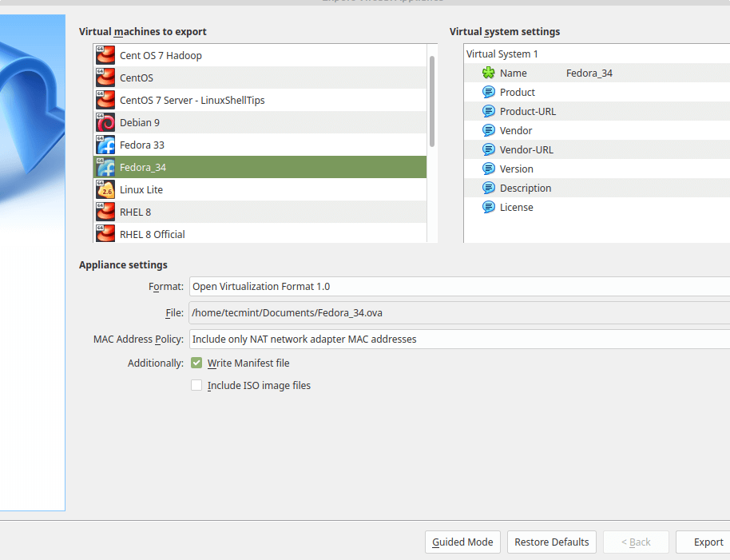The height and width of the screenshot is (560, 730).
Task: Click the Restore Defaults button
Action: click(552, 542)
